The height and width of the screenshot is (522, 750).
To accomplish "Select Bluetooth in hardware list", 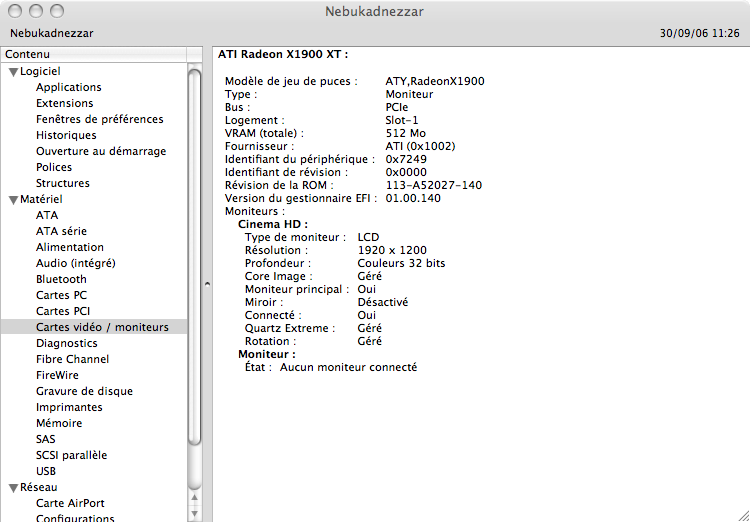I will [61, 279].
